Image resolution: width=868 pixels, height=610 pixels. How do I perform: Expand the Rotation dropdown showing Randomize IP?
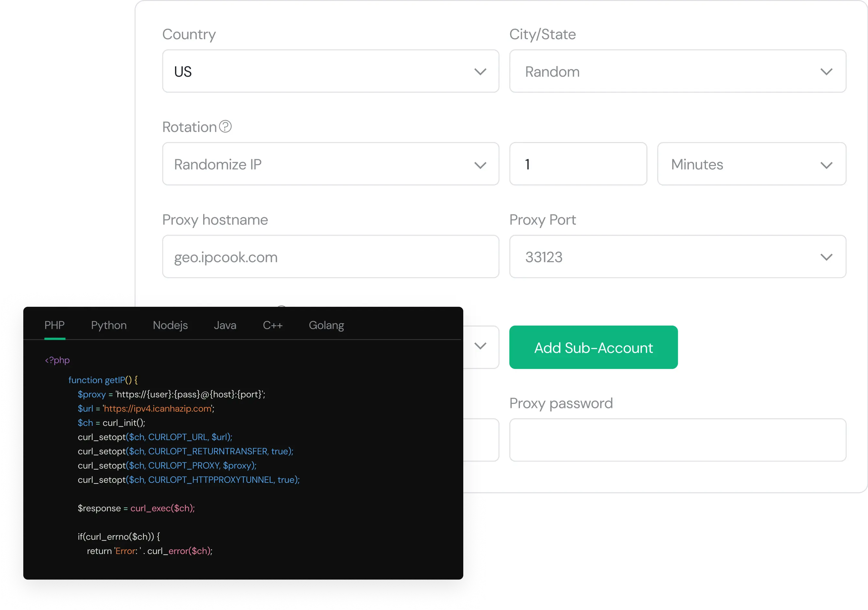pos(330,164)
